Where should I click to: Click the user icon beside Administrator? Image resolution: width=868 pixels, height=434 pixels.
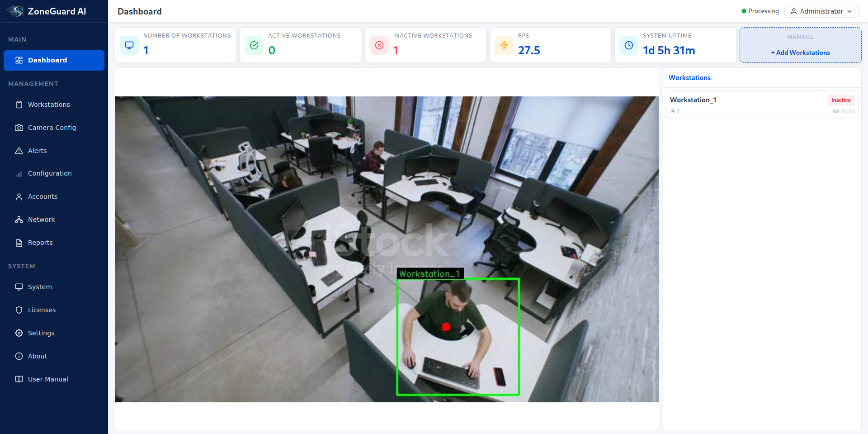pyautogui.click(x=794, y=11)
